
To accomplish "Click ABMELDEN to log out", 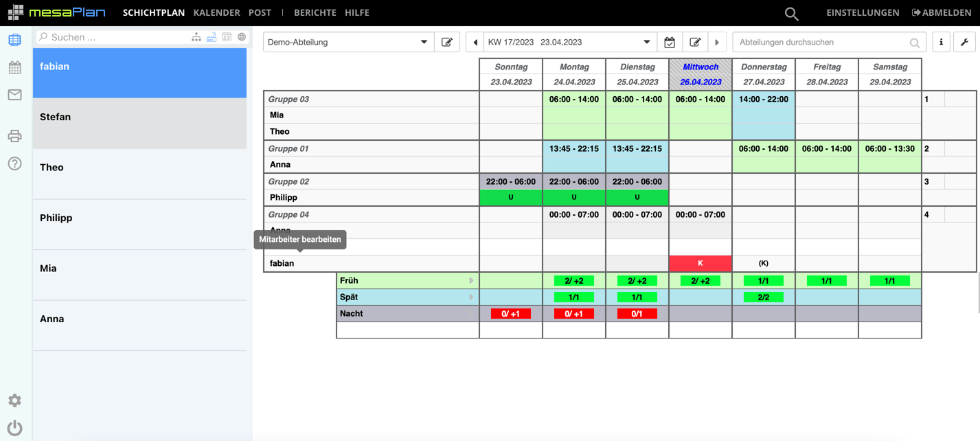I will [942, 12].
